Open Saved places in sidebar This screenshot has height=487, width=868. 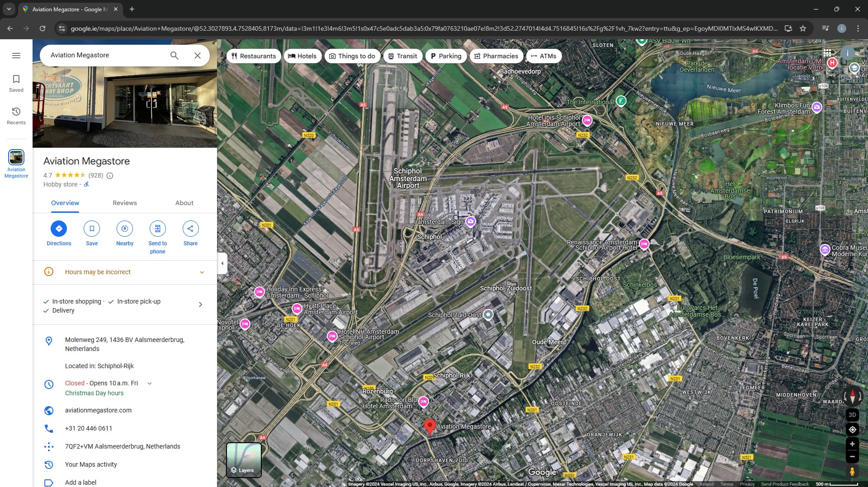16,84
